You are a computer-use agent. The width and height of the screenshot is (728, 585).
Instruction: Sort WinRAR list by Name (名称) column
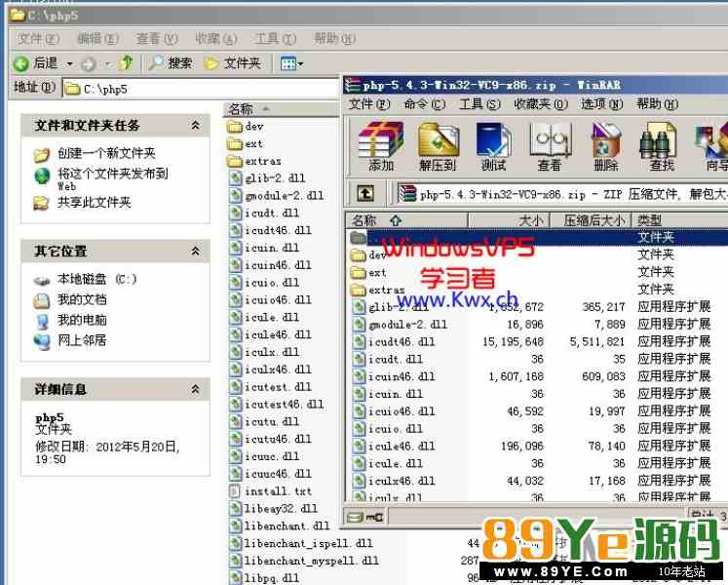click(407, 219)
